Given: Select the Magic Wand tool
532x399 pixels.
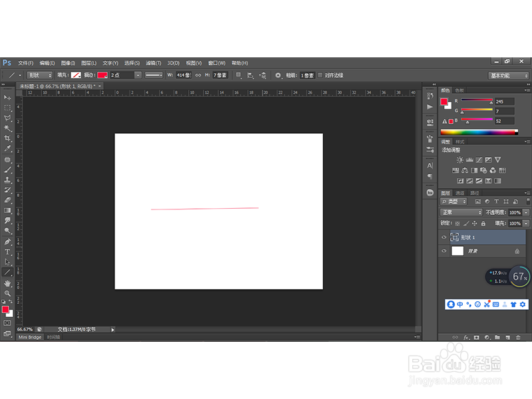Looking at the screenshot, I should click(x=7, y=128).
